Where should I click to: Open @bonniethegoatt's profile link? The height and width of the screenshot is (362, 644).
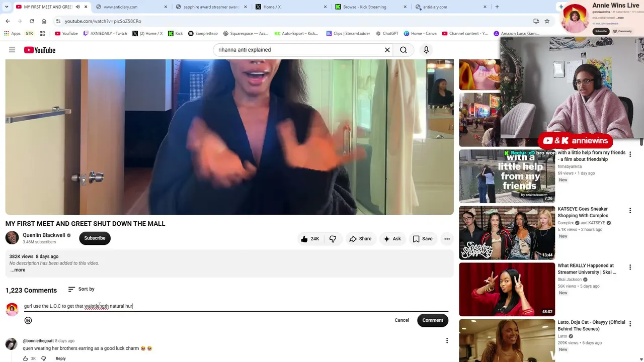[x=38, y=341]
